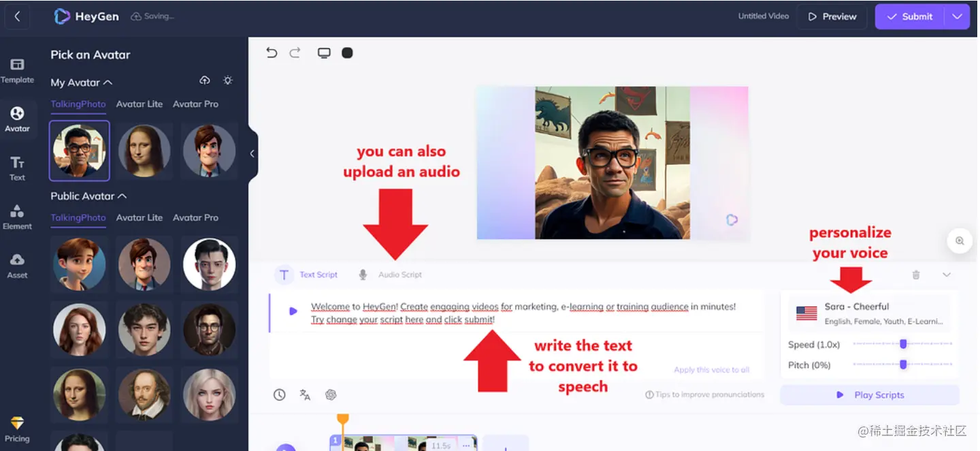Screen dimensions: 980x451
Task: Click the zoom magnifier button
Action: [x=960, y=240]
